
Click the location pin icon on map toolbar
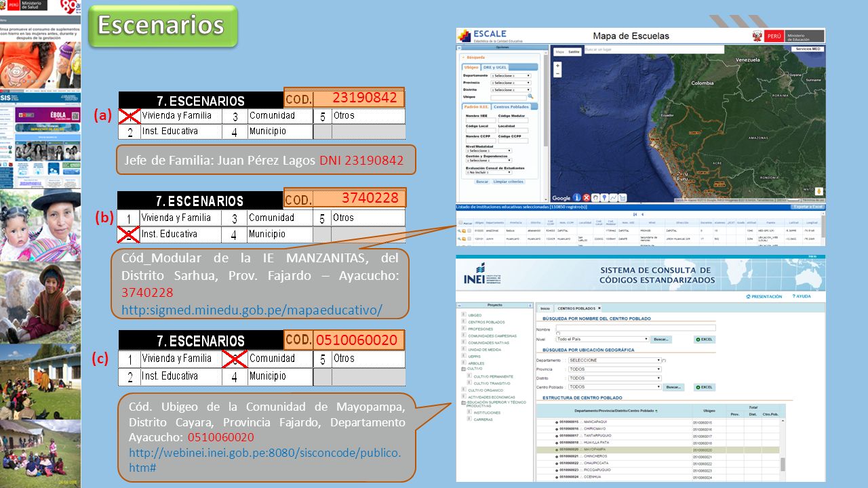point(604,198)
